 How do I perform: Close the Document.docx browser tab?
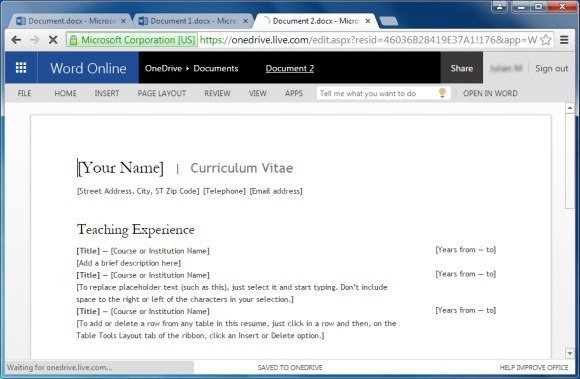coord(124,21)
